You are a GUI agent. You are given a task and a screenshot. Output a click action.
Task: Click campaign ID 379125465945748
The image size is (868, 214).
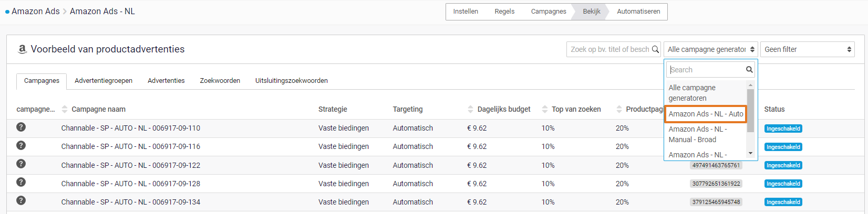[x=716, y=202]
